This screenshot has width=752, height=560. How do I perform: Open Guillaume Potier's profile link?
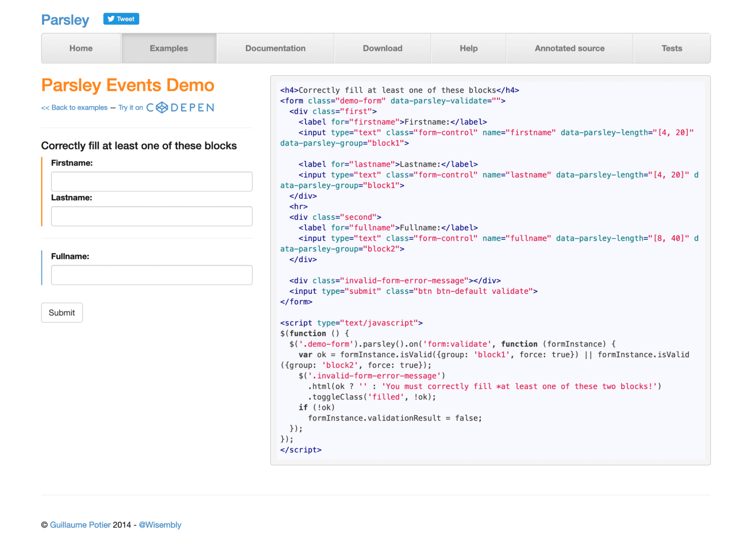tap(80, 525)
